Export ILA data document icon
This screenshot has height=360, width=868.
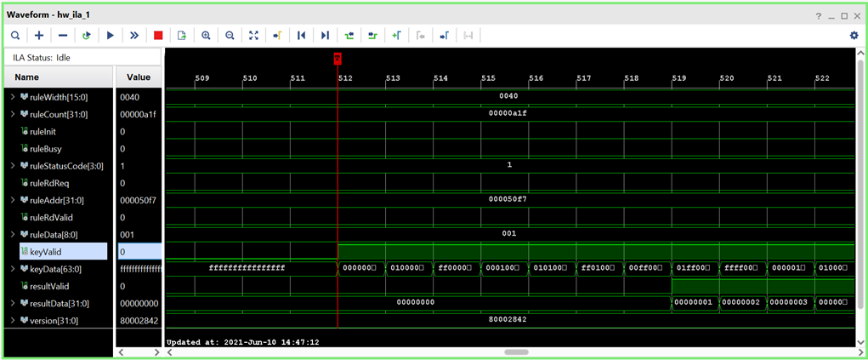(182, 36)
